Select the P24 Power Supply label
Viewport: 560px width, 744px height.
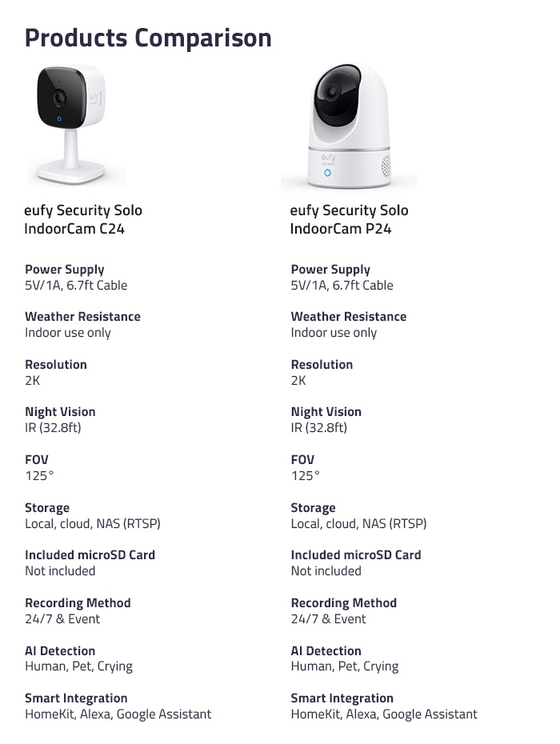330,270
